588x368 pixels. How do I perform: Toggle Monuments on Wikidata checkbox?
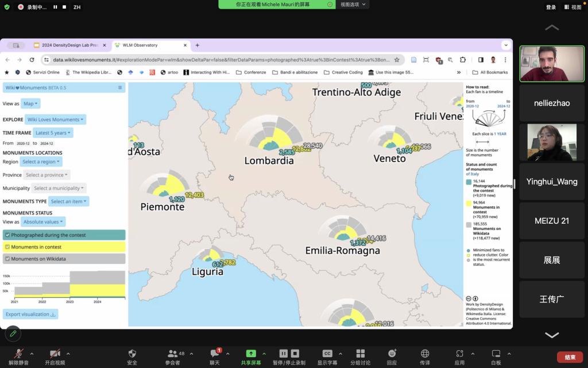click(x=8, y=259)
